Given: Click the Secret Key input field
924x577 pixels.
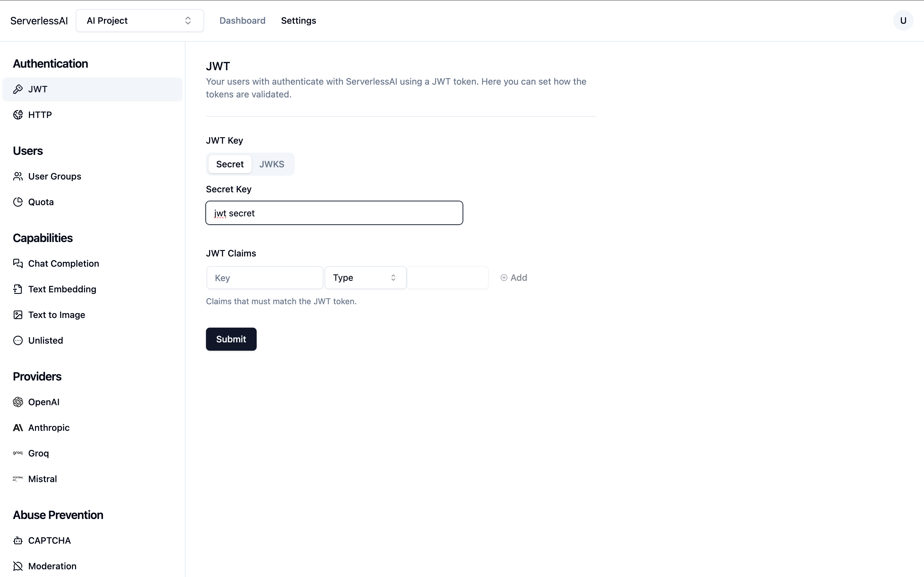Looking at the screenshot, I should click(x=334, y=213).
